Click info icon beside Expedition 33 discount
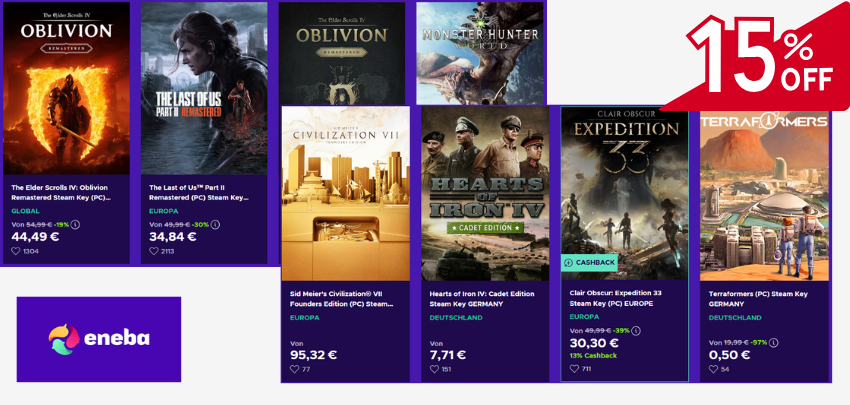850x405 pixels. (636, 330)
